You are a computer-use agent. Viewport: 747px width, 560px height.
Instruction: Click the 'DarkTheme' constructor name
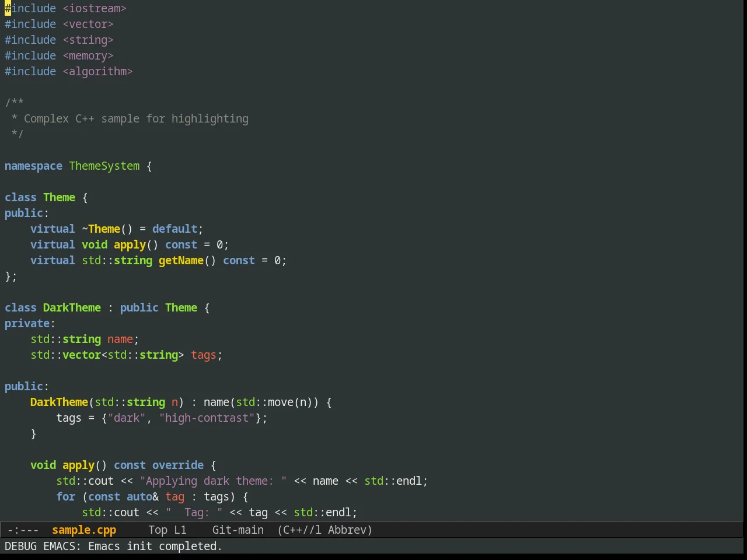[59, 402]
